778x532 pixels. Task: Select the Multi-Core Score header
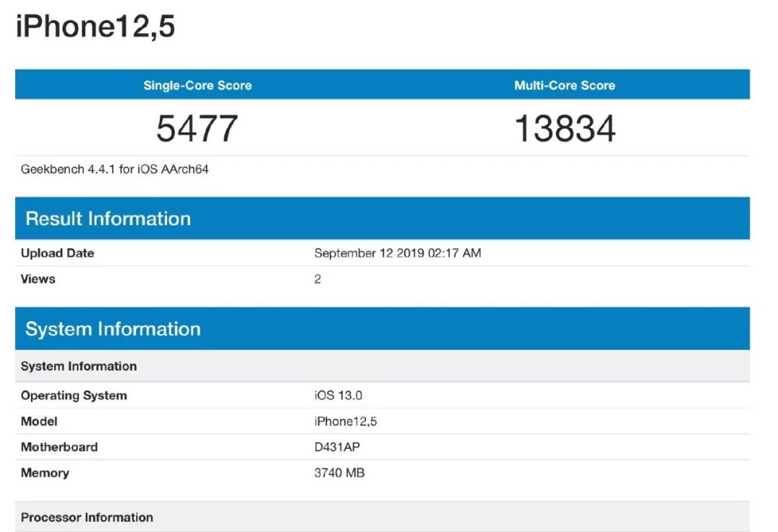click(x=564, y=85)
